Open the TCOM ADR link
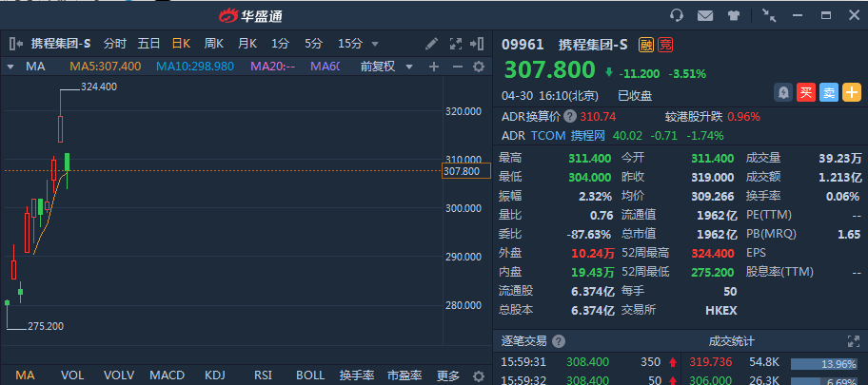This screenshot has width=868, height=385. pos(548,136)
